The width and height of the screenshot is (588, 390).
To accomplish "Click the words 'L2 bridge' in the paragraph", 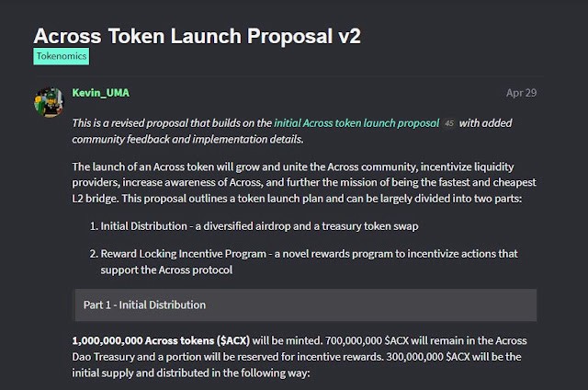I will (x=97, y=200).
